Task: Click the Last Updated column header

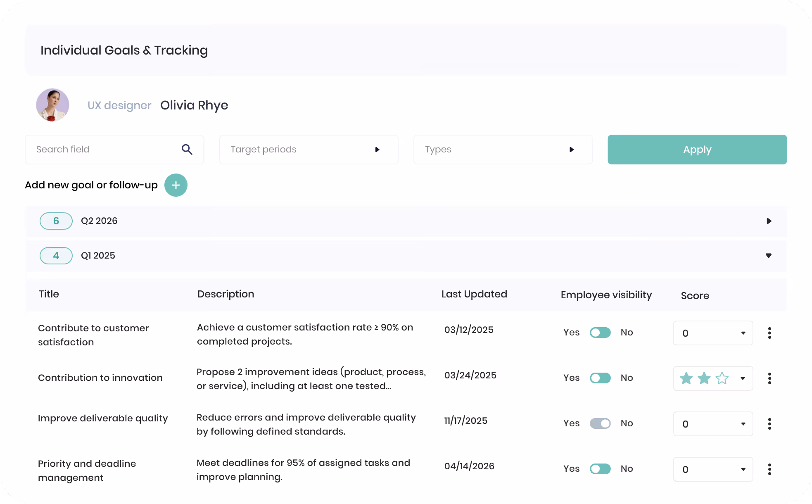Action: [474, 294]
